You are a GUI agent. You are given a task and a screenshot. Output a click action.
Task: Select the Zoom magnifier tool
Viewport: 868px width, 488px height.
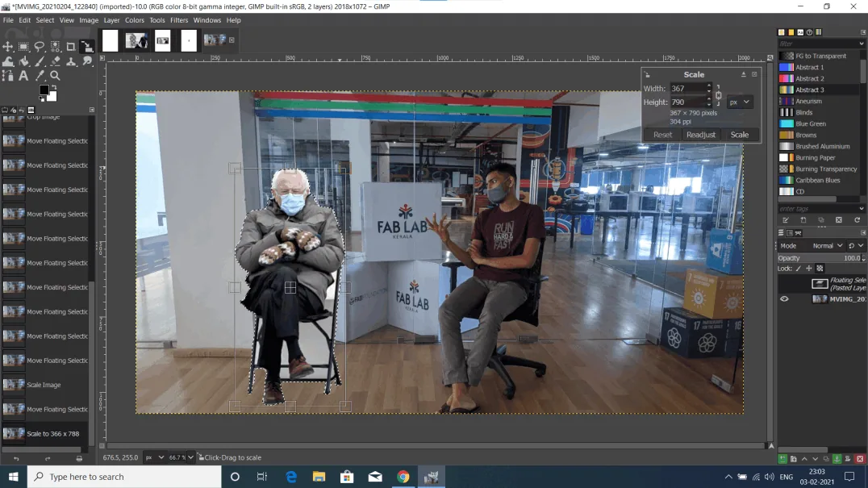click(x=56, y=76)
